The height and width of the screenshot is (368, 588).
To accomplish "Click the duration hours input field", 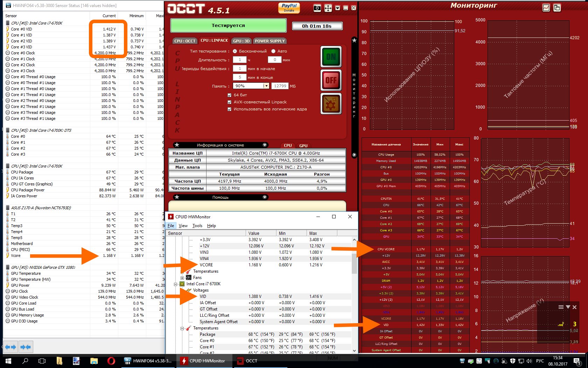I will click(x=240, y=60).
